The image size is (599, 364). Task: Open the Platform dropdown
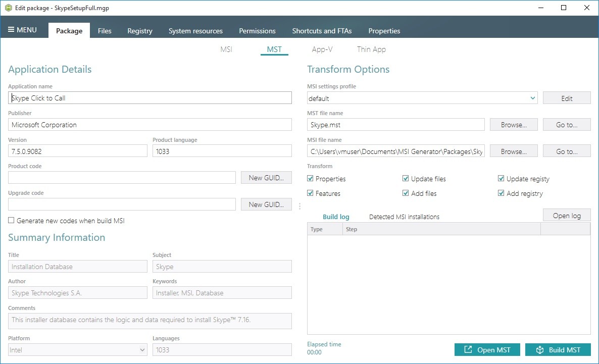[x=78, y=350]
